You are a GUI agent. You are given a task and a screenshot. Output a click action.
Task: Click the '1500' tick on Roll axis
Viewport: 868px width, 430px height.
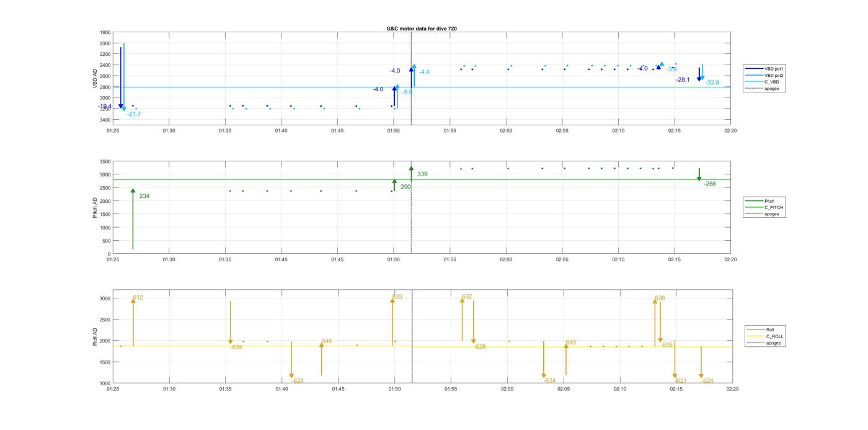click(x=105, y=362)
